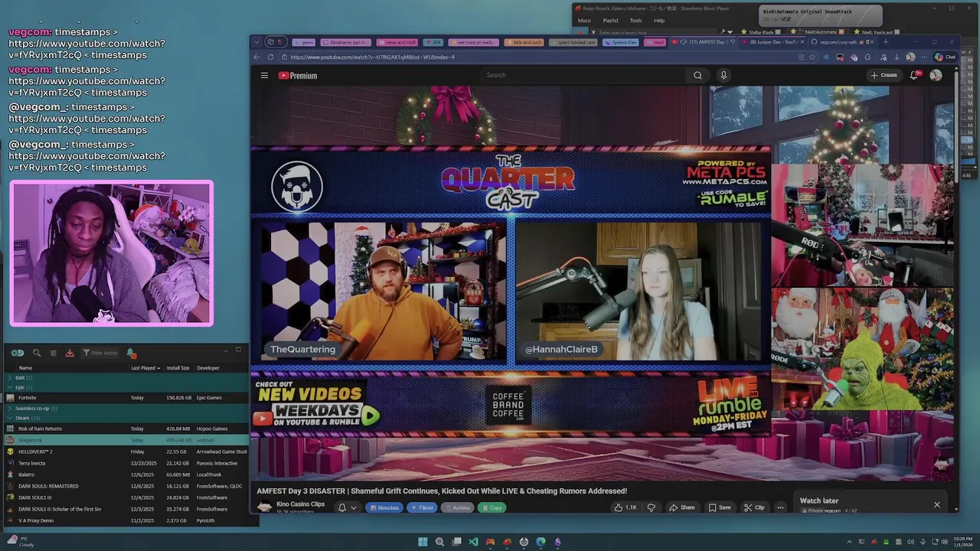Open Help menu in Strawberry Music Player
This screenshot has height=551, width=980.
[659, 21]
